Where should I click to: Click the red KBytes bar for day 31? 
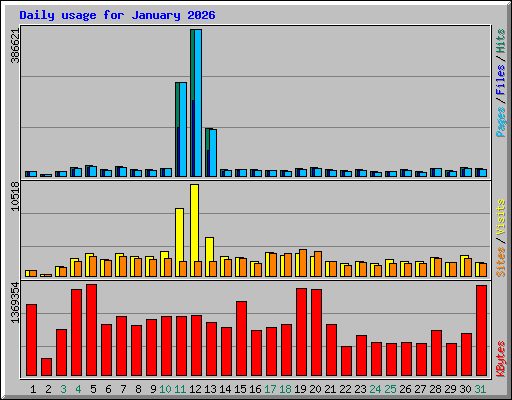pos(482,331)
